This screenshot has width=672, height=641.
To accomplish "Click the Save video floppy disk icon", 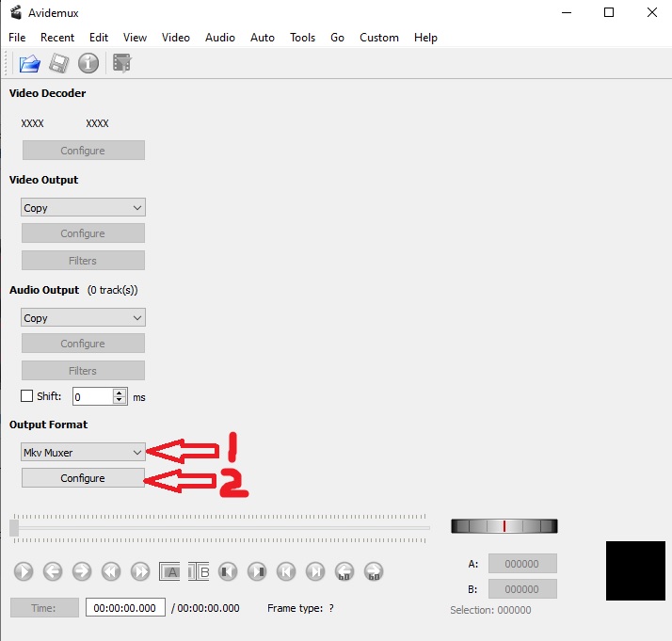I will [58, 63].
